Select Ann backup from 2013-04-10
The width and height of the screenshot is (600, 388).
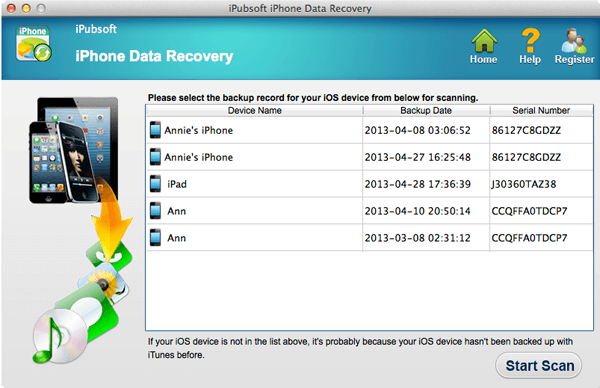pos(370,211)
